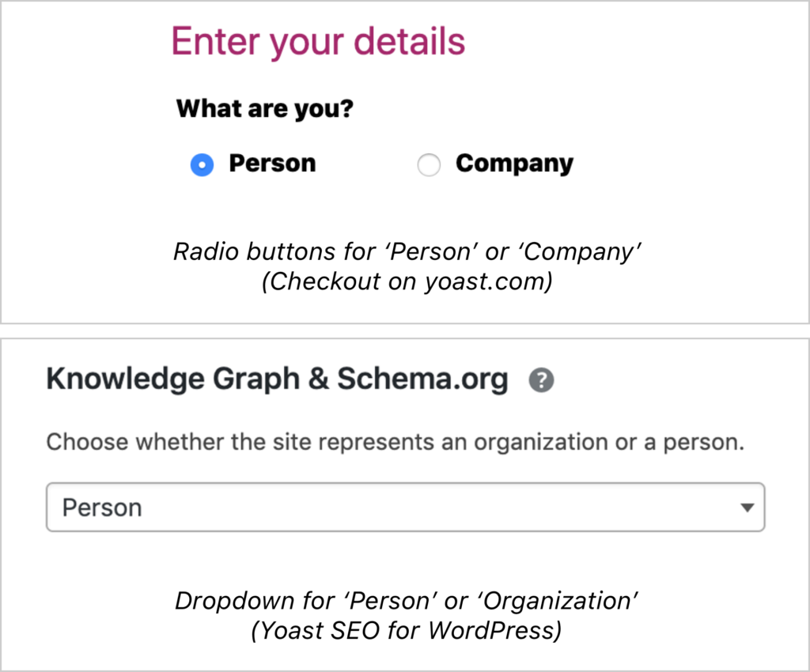
Task: Click the 'Dropdown for Person or Organization' caption
Action: coord(407,602)
